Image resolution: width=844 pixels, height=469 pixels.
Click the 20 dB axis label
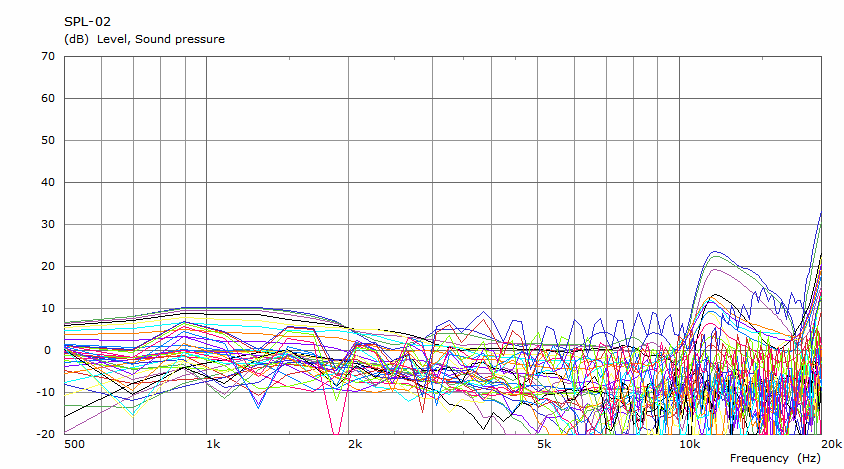48,266
